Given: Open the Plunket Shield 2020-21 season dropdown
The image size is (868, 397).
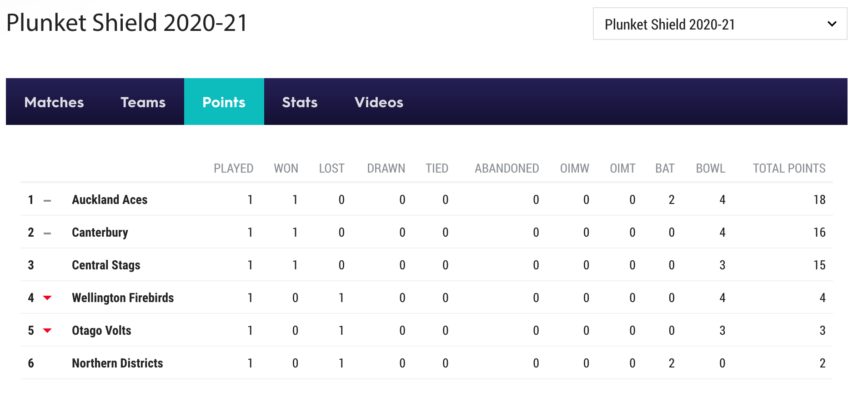Looking at the screenshot, I should 720,24.
